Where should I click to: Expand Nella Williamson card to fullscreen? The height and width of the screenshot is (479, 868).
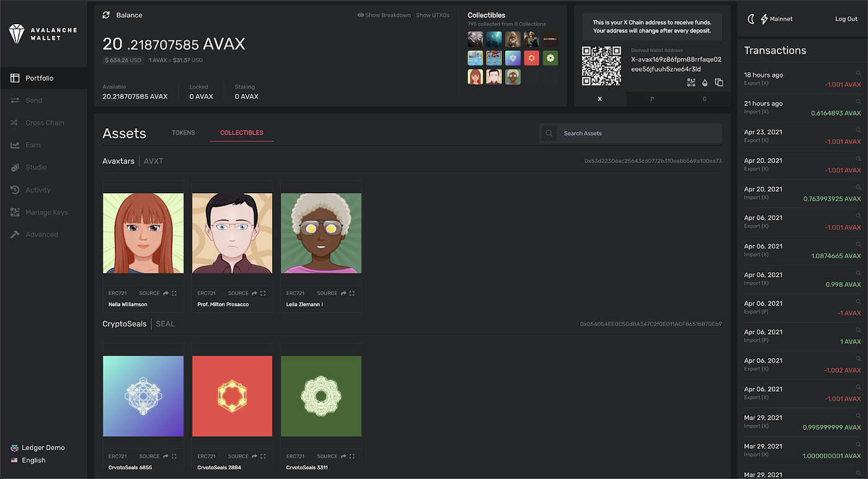174,293
